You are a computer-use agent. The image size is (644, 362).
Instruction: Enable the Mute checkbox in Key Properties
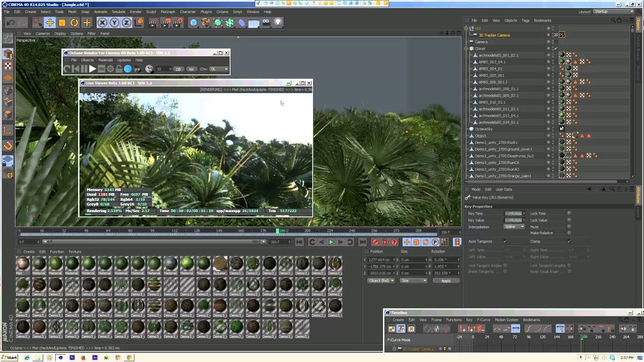(569, 227)
